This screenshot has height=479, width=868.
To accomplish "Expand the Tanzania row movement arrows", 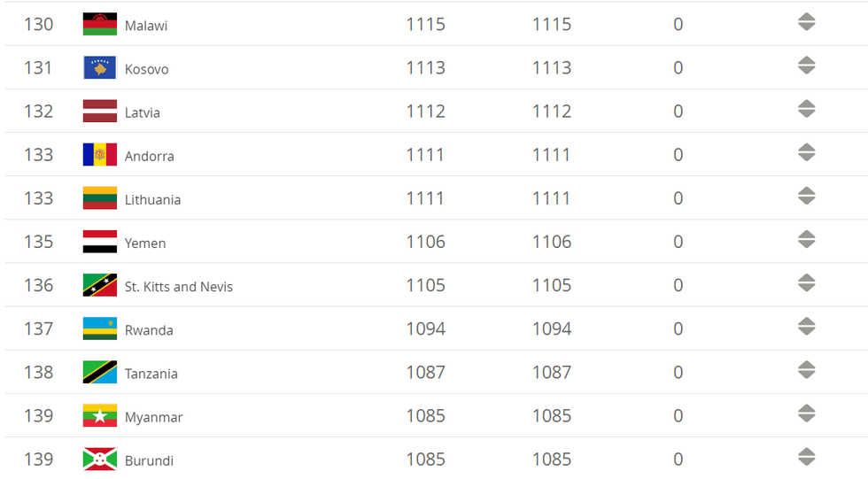I will [x=806, y=369].
